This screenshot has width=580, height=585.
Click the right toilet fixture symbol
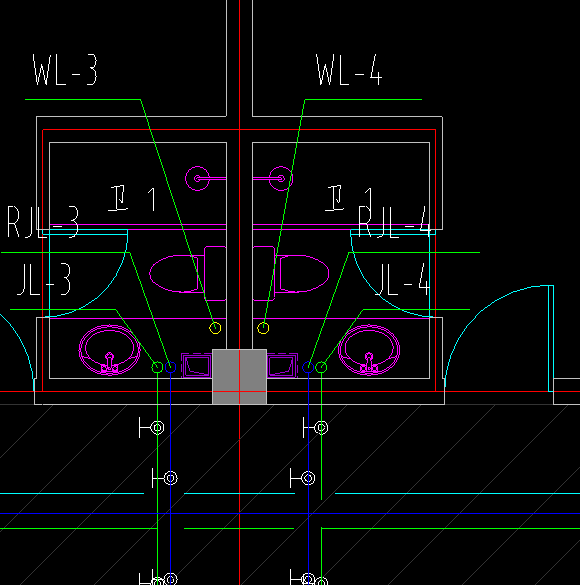click(291, 273)
